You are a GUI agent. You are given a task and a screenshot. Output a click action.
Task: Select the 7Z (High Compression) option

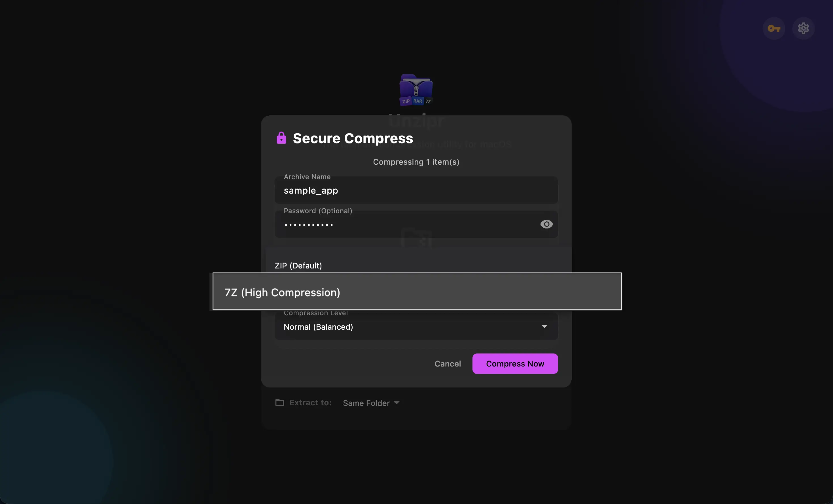pyautogui.click(x=417, y=291)
